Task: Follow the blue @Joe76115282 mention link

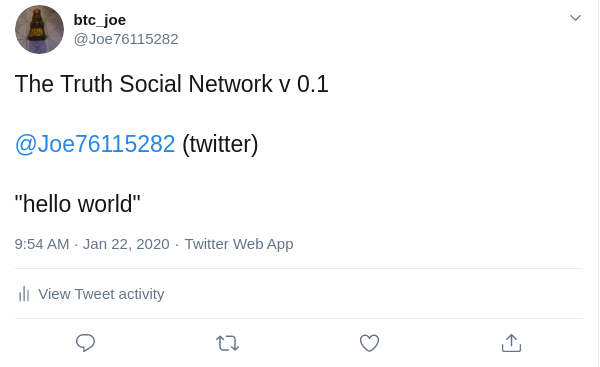Action: (x=95, y=144)
